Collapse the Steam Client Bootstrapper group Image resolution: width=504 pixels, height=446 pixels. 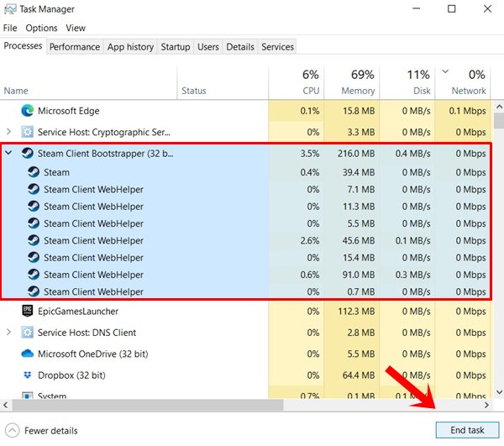click(8, 153)
